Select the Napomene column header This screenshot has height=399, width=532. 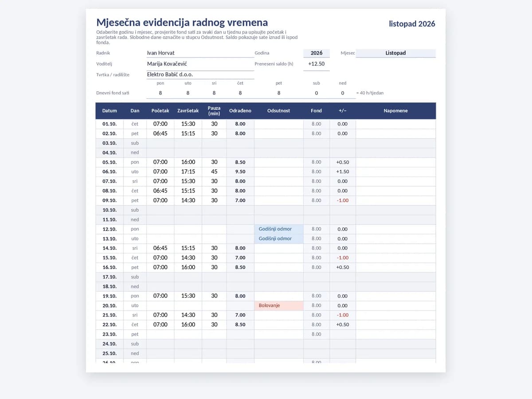396,111
